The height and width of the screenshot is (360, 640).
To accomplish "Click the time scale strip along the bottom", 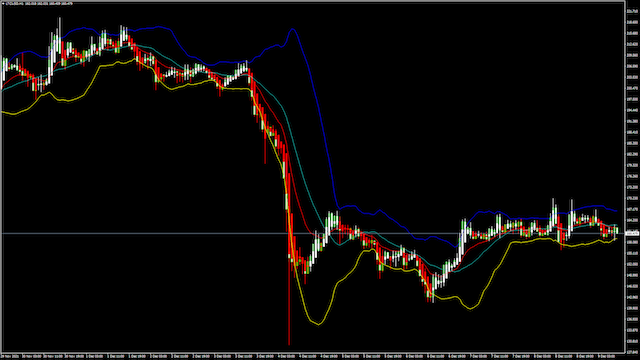I will click(313, 356).
